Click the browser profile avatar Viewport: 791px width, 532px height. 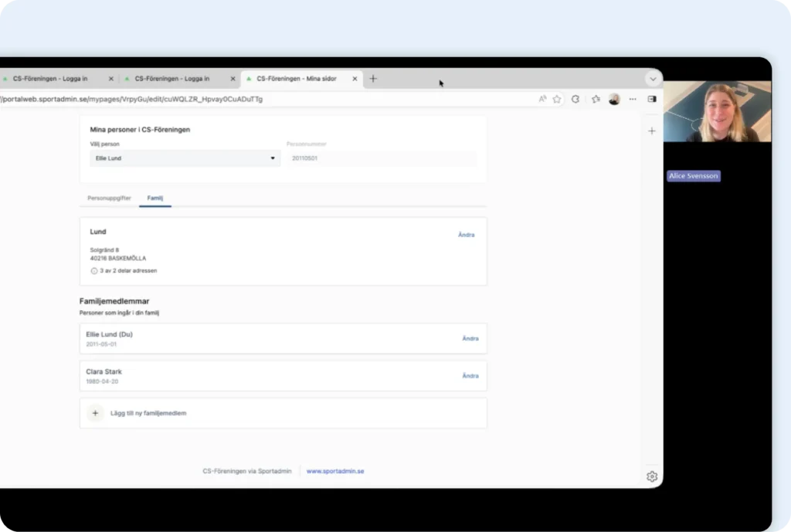pyautogui.click(x=614, y=99)
